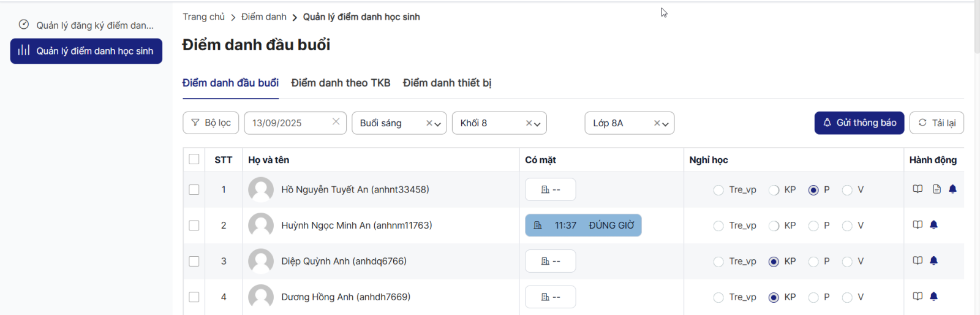Expand the Buổi sáng session dropdown
This screenshot has width=980, height=315.
(x=437, y=124)
